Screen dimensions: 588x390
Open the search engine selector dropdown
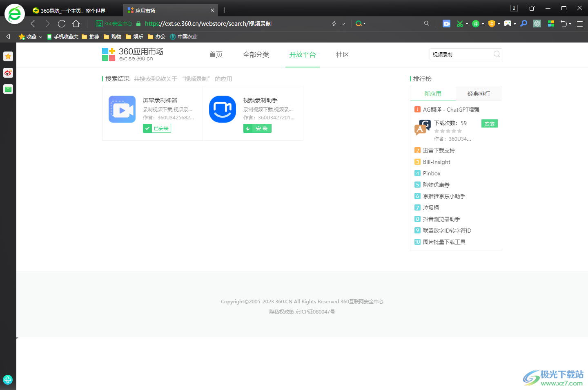click(x=360, y=24)
